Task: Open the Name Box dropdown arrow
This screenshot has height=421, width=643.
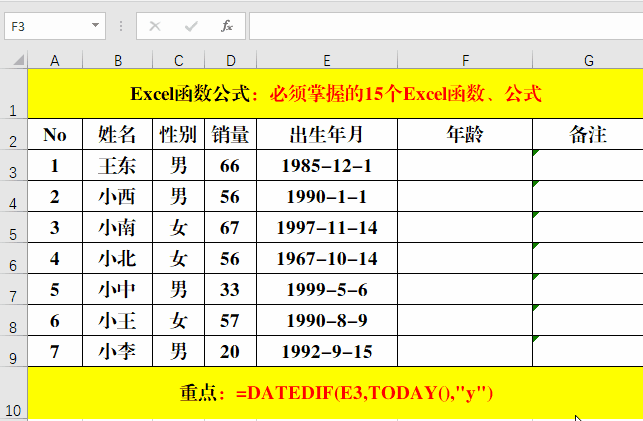Action: [x=95, y=25]
